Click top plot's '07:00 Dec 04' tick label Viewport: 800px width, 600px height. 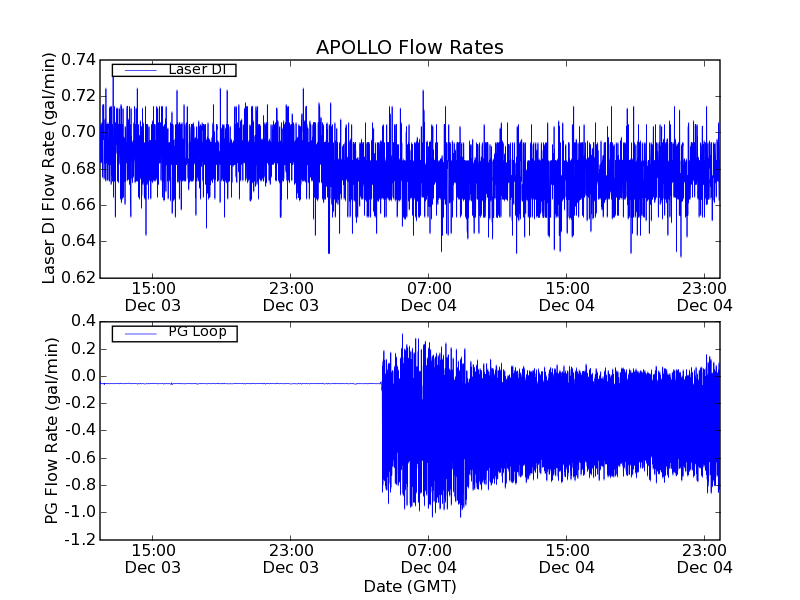429,297
